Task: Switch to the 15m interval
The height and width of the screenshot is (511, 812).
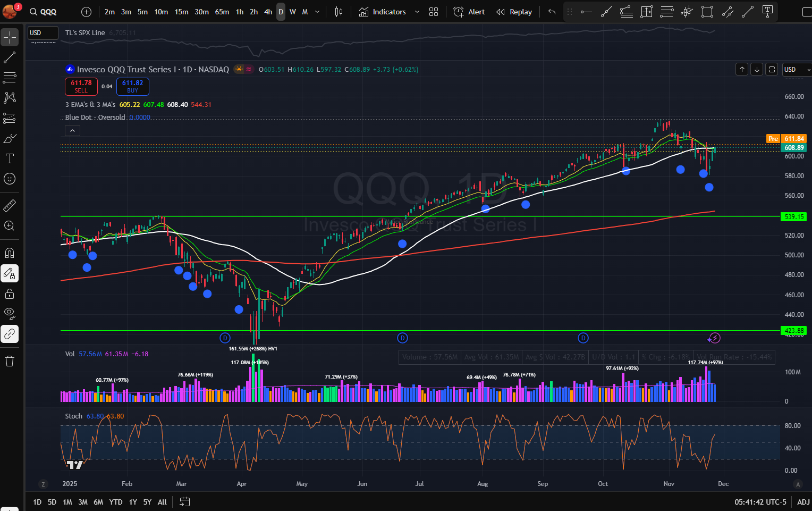Action: 181,12
